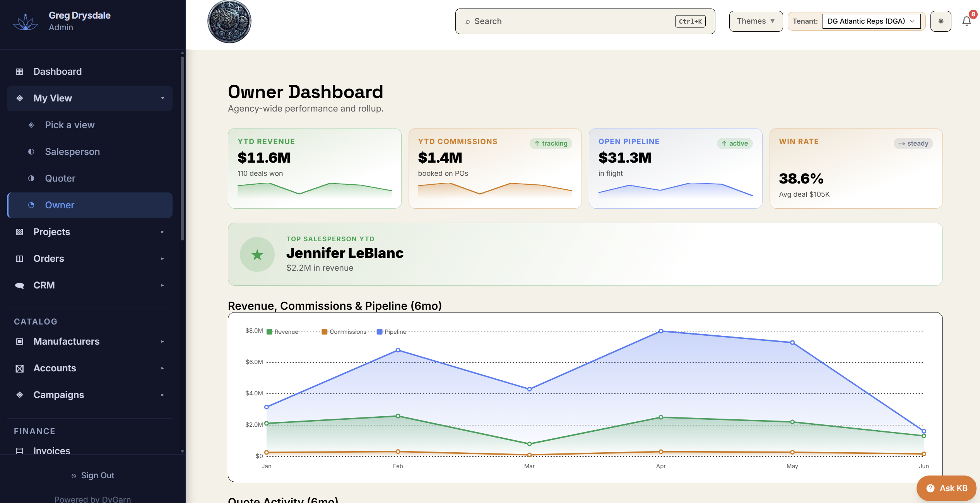Click the active badge on Open Pipeline
This screenshot has width=980, height=503.
pos(734,143)
